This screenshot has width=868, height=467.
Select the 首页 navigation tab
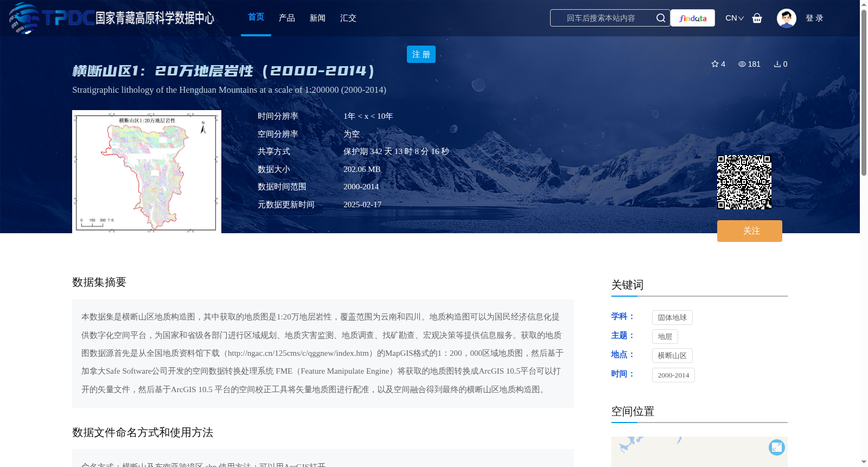click(x=256, y=17)
